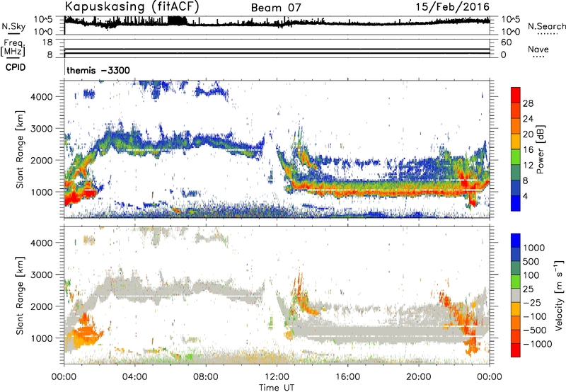Viewport: 566px width, 392px height.
Task: Click the "themis -3300" CPID text
Action: coord(98,70)
